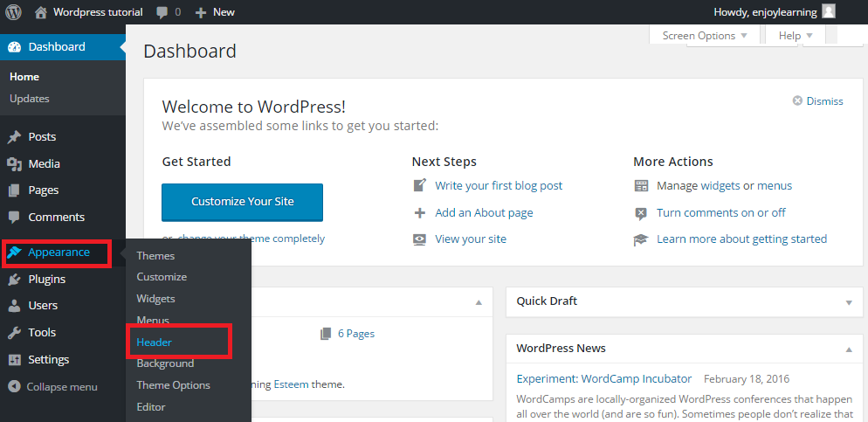Go to Home under Dashboard
The width and height of the screenshot is (868, 422).
pyautogui.click(x=24, y=77)
